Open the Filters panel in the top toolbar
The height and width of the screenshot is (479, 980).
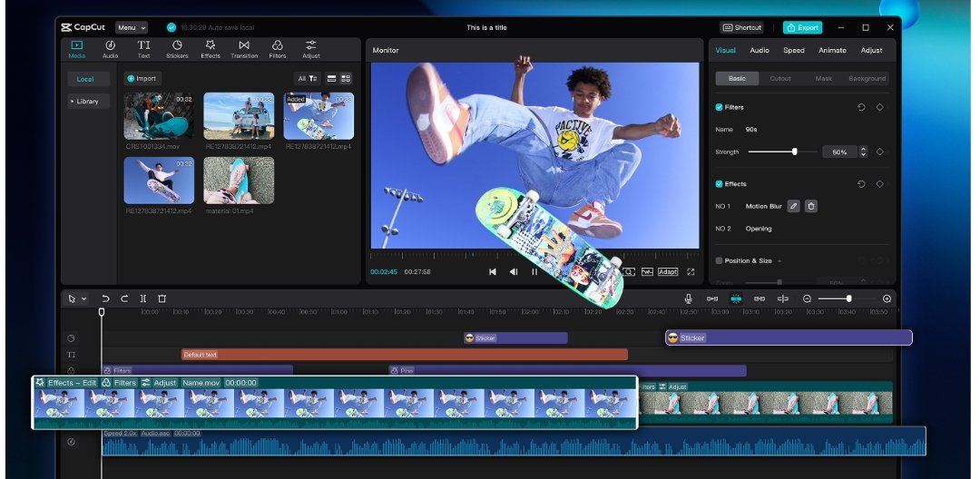click(x=278, y=49)
